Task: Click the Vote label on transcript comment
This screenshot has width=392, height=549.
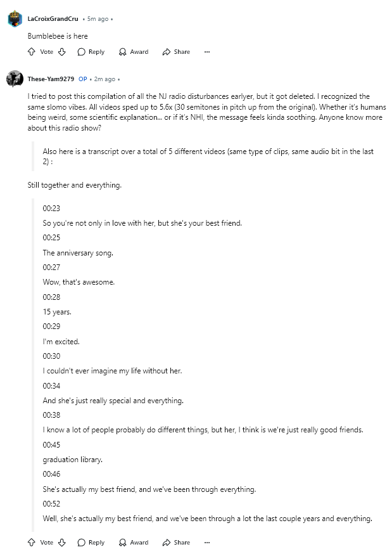Action: click(x=46, y=543)
